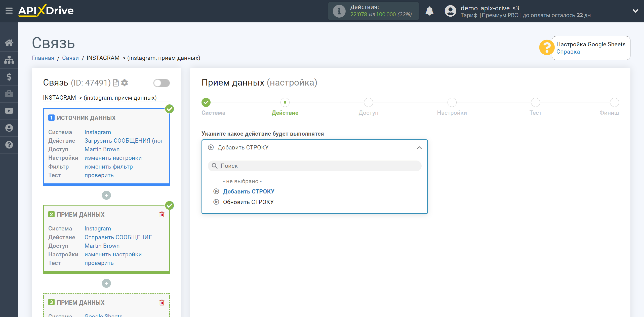Open the home sidebar icon
This screenshot has width=644, height=317.
click(x=9, y=43)
